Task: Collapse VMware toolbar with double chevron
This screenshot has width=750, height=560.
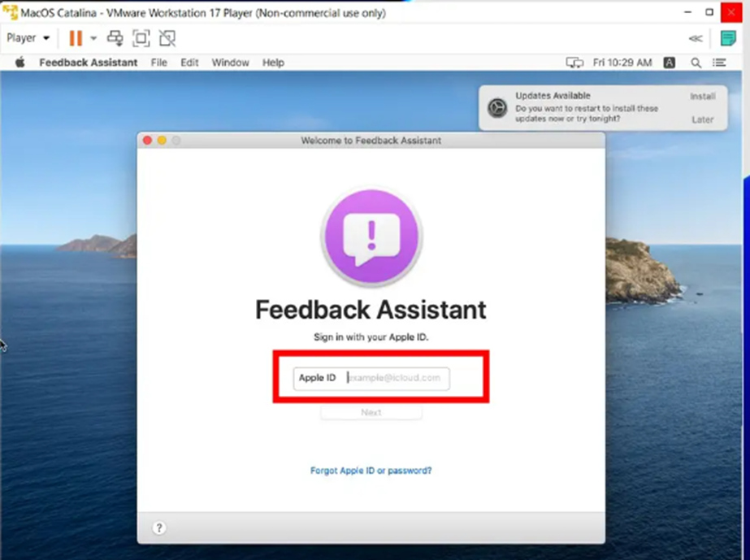Action: [696, 38]
